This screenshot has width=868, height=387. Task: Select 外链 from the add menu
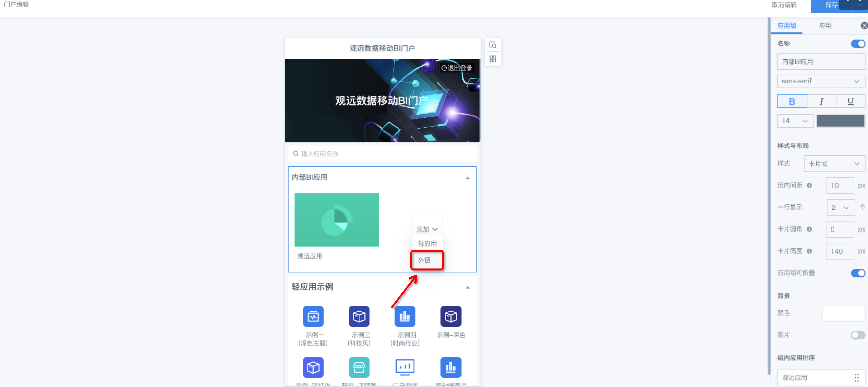[x=427, y=260]
